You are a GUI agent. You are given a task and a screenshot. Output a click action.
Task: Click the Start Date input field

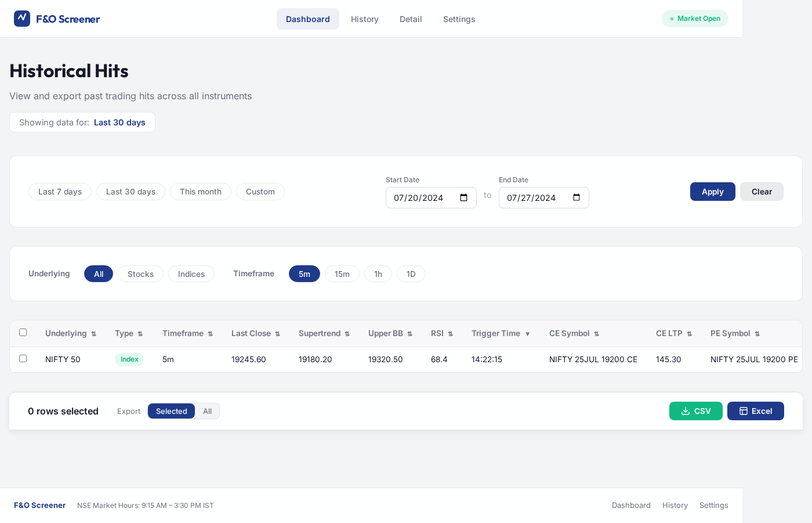coord(431,198)
